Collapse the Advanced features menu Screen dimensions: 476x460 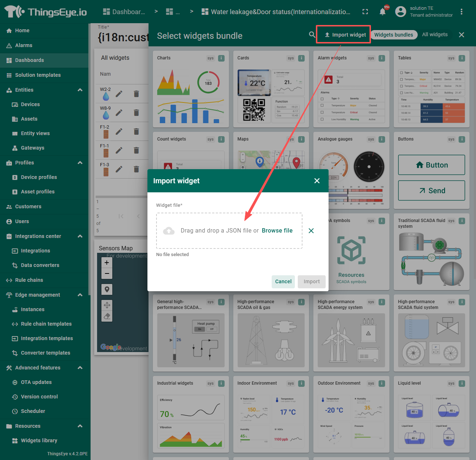point(80,368)
